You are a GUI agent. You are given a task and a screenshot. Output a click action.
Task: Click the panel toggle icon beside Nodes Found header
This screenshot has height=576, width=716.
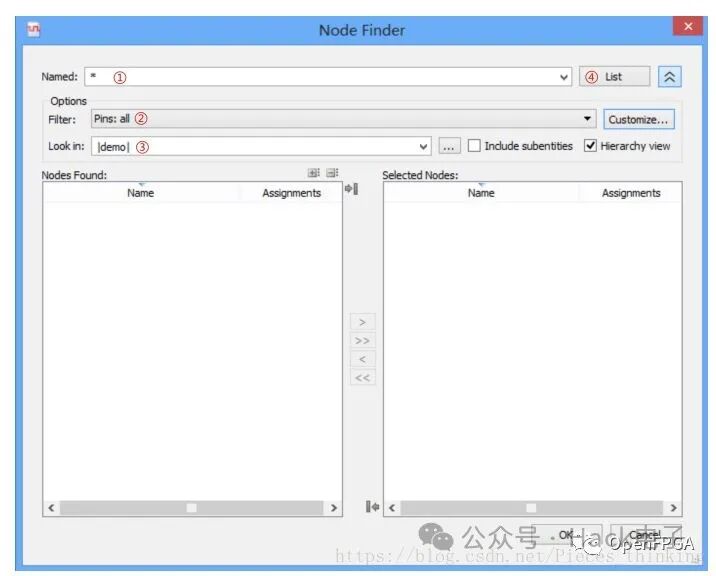coord(351,190)
